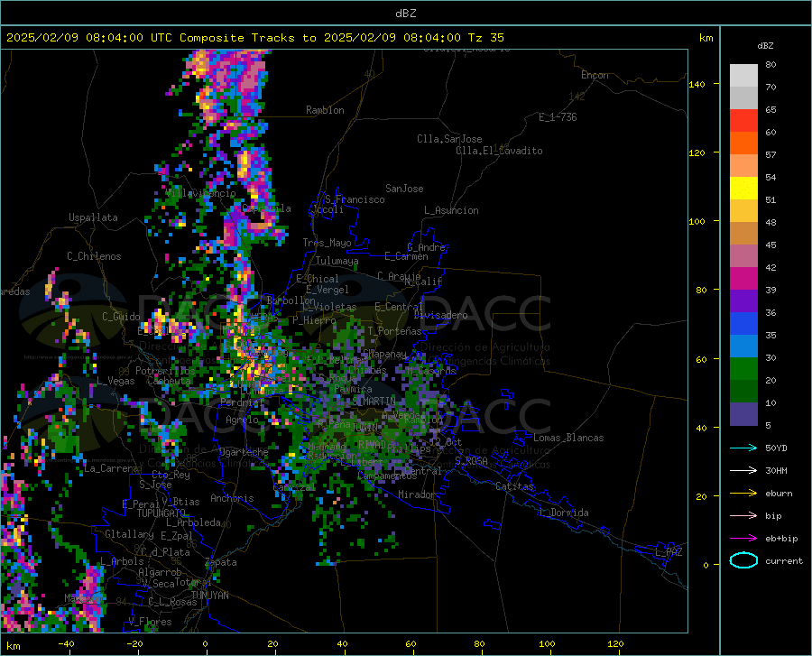Click the 'Divisadero' map label

(x=440, y=315)
